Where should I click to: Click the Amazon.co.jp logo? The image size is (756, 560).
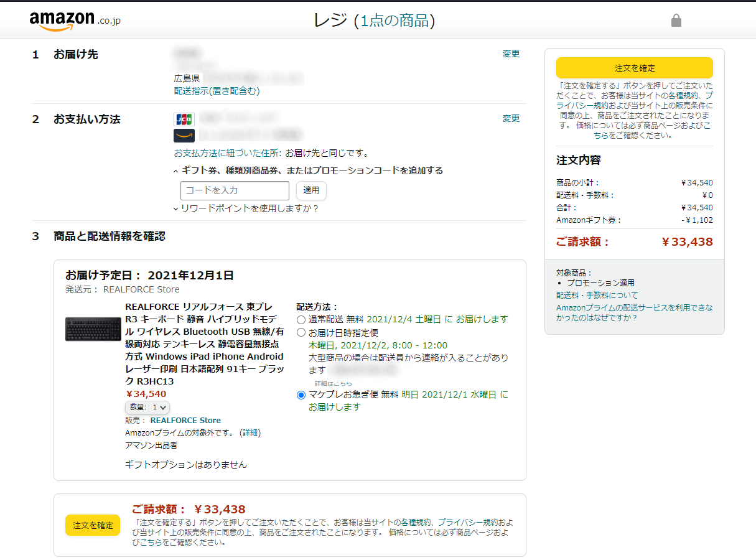pos(75,21)
